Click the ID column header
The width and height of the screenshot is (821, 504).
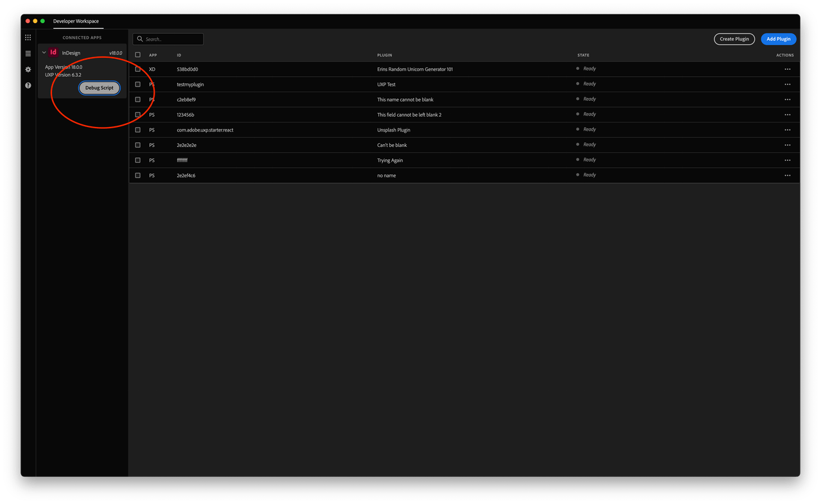179,55
